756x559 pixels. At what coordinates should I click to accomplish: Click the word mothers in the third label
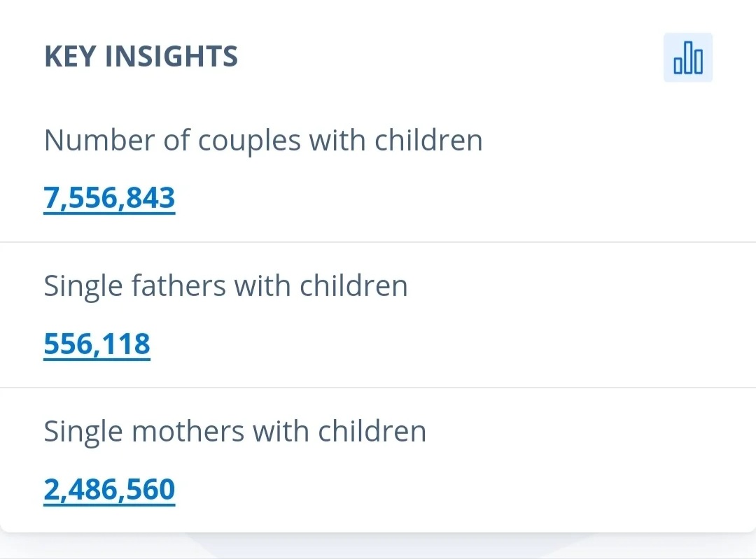[188, 431]
